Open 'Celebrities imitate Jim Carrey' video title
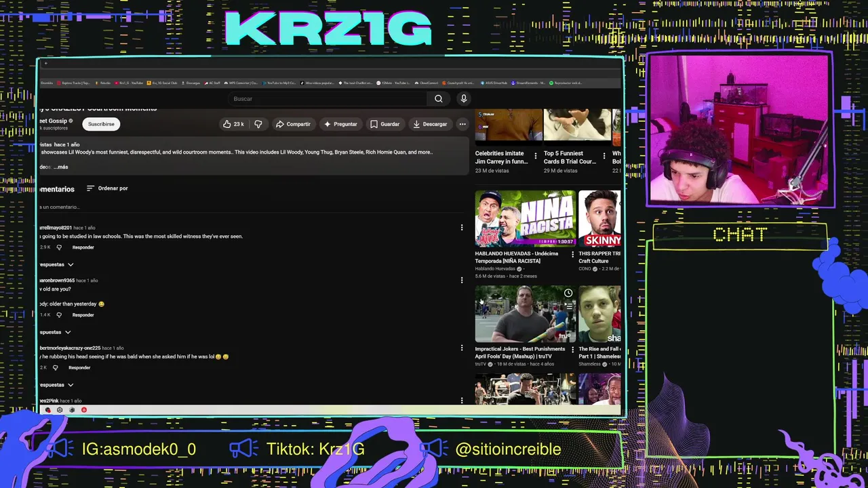The width and height of the screenshot is (868, 488). coord(501,157)
